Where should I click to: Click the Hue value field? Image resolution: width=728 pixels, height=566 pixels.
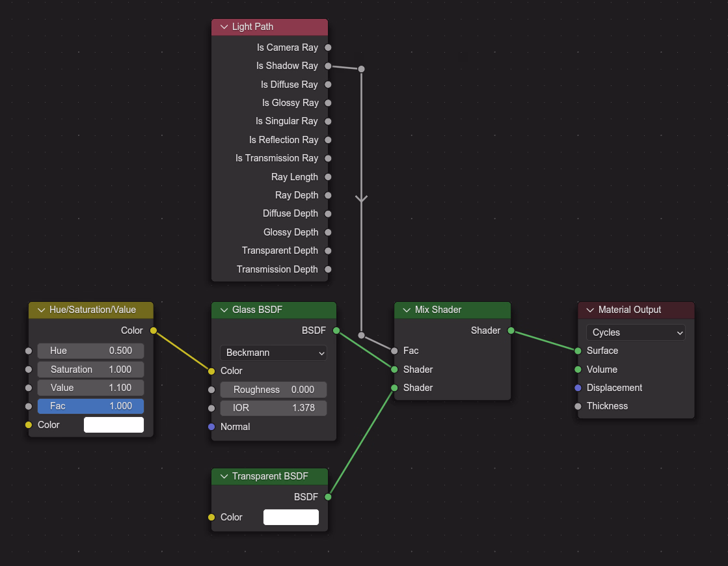pos(90,351)
